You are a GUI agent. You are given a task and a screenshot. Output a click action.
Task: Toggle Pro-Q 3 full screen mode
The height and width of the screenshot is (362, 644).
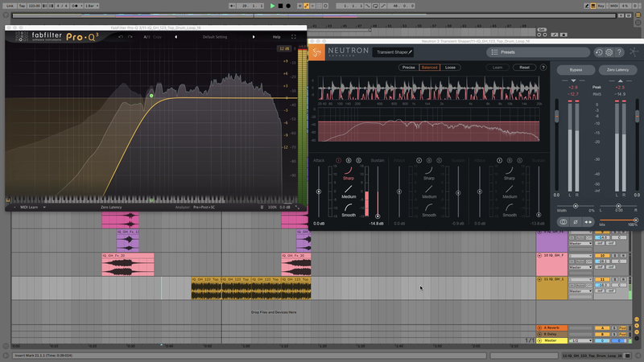294,37
